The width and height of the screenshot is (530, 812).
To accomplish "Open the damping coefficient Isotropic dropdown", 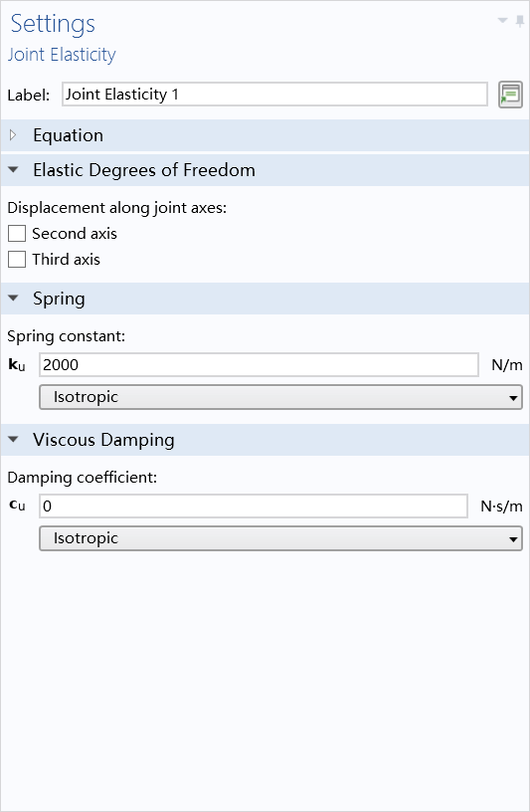I will [280, 538].
